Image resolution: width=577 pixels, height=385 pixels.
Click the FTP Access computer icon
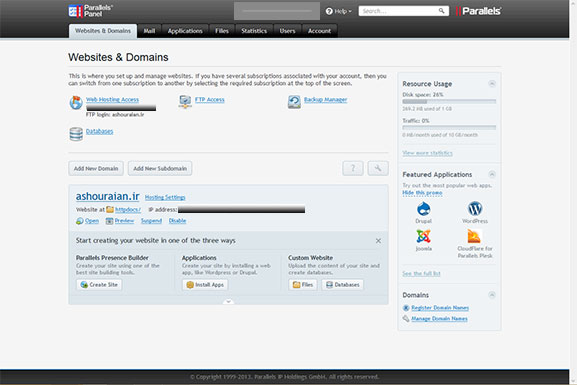pyautogui.click(x=185, y=102)
